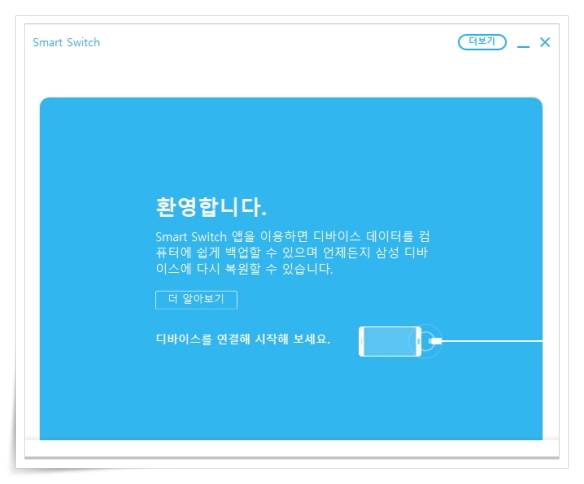584x484 pixels.
Task: Minimize the Smart Switch window
Action: click(x=523, y=46)
